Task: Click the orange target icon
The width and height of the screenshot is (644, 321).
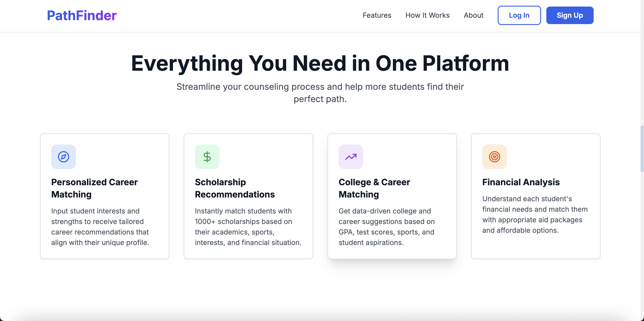Action: tap(494, 157)
